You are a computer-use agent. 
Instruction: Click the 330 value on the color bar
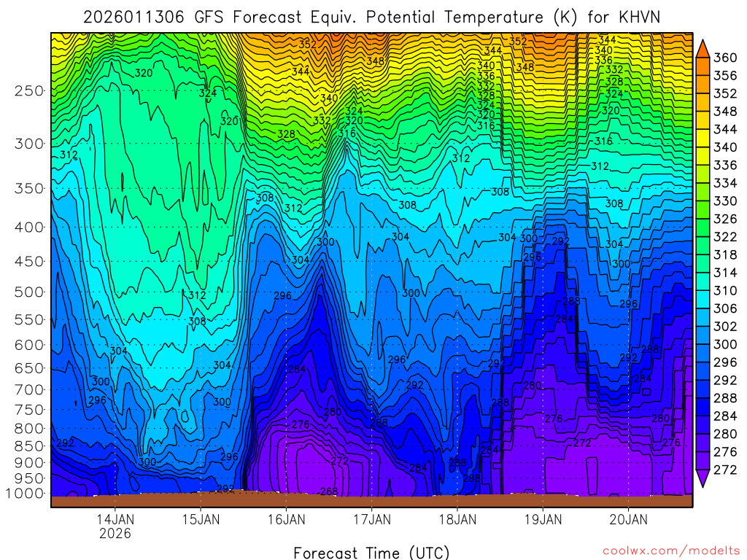(724, 201)
